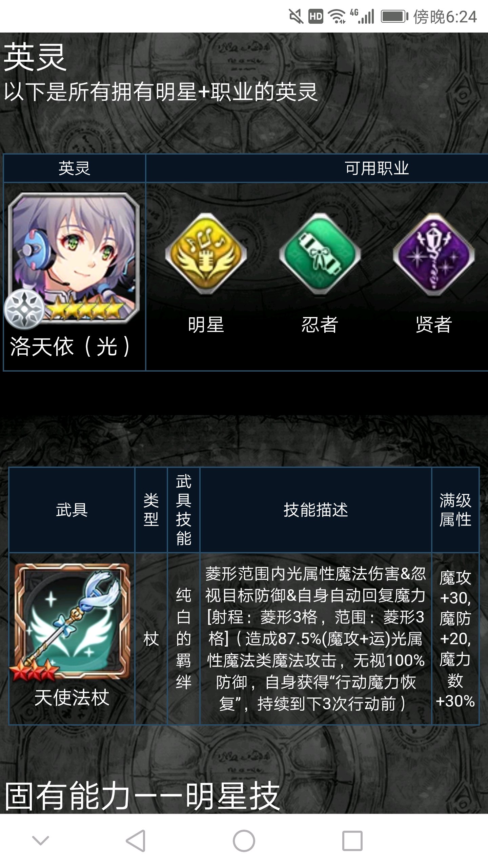Image resolution: width=488 pixels, height=868 pixels.
Task: Tap the light element badge on portrait
Action: (24, 309)
